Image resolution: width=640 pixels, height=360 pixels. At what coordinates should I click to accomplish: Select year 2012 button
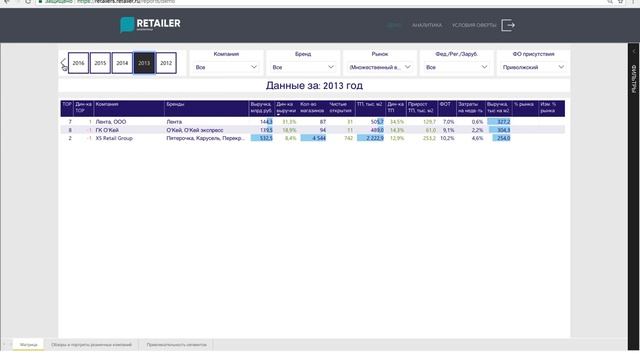click(x=166, y=63)
